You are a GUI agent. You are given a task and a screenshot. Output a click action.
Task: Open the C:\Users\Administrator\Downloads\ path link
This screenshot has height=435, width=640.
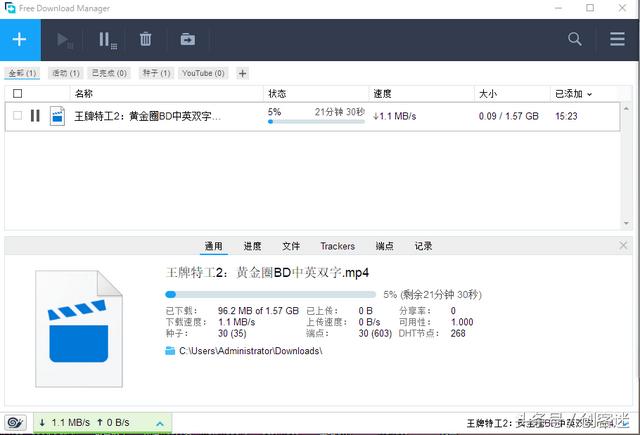(251, 351)
